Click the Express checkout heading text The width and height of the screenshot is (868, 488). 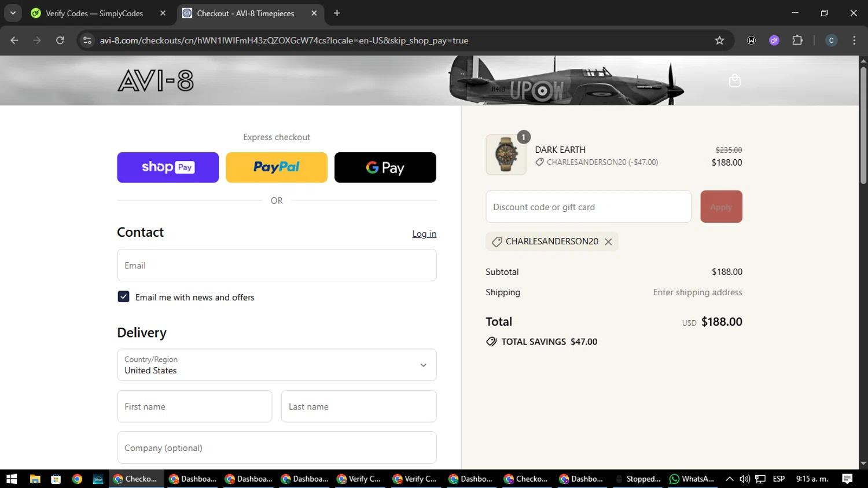pos(277,137)
